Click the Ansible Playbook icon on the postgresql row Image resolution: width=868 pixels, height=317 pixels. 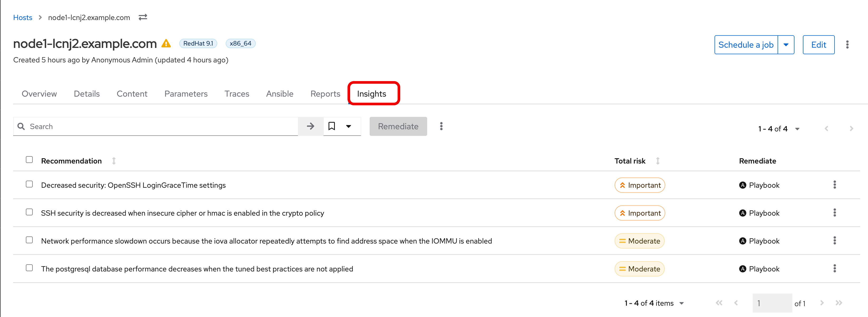pyautogui.click(x=743, y=269)
